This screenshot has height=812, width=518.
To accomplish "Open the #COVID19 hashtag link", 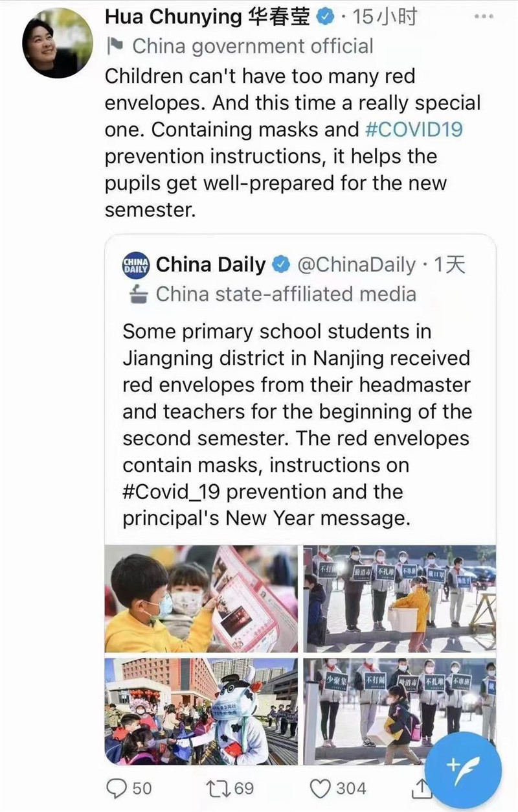I will 414,130.
